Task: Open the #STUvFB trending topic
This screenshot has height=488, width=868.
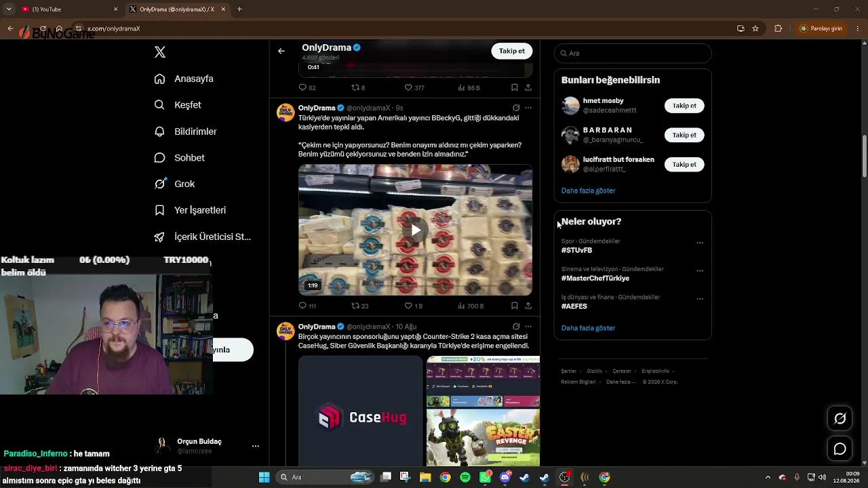Action: [576, 250]
